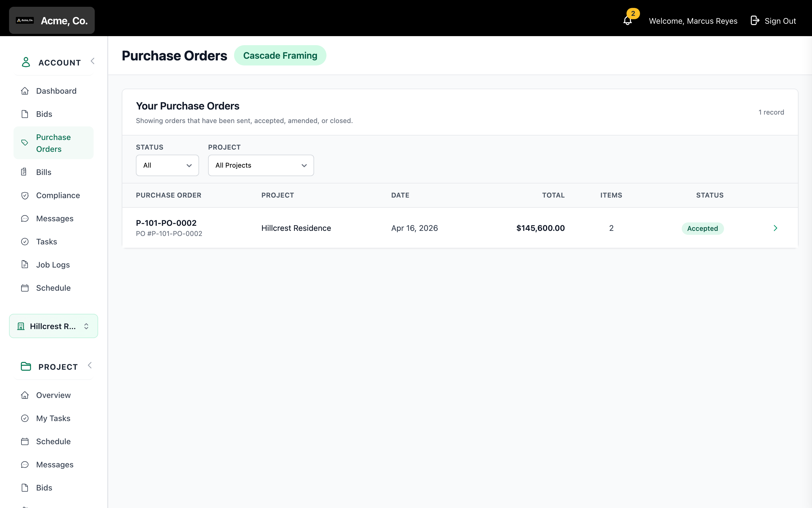Click the Tasks check-circle icon
The width and height of the screenshot is (812, 508).
[x=25, y=242]
